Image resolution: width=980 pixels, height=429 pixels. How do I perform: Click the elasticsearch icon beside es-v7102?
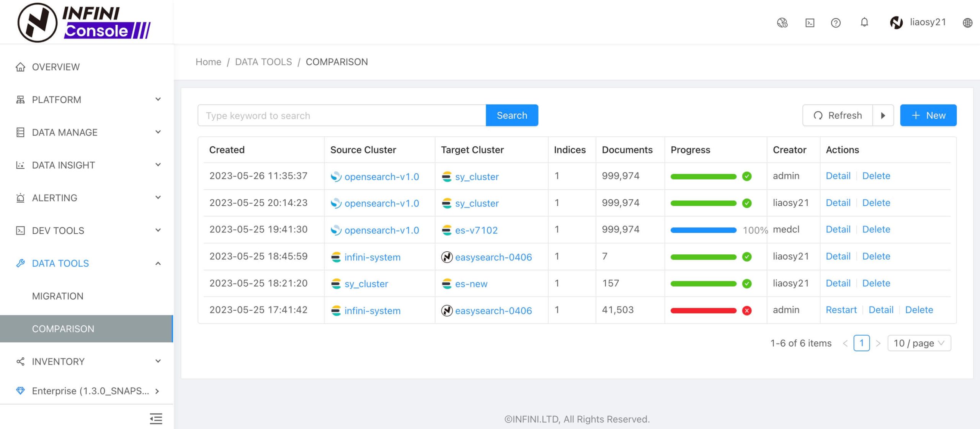(446, 230)
